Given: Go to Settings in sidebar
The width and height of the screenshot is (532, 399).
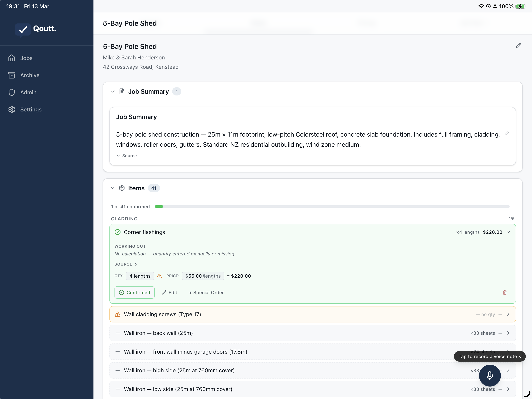Looking at the screenshot, I should pyautogui.click(x=31, y=109).
